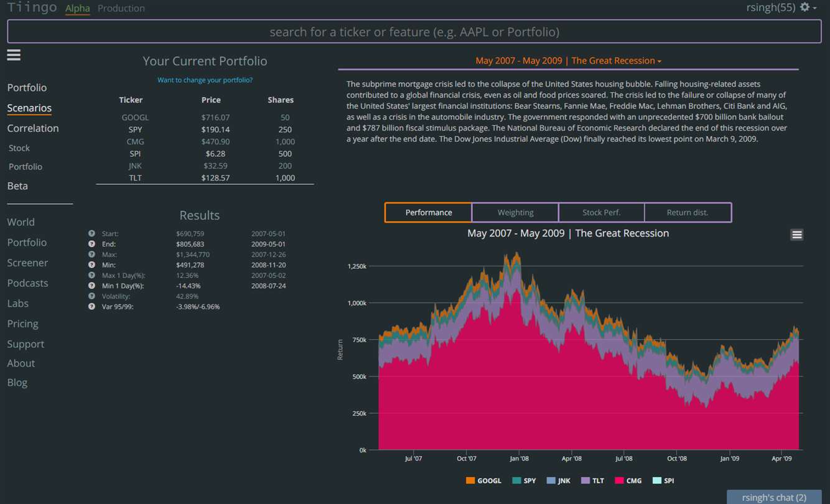Switch to the Weighting tab
Image resolution: width=830 pixels, height=504 pixels.
515,212
